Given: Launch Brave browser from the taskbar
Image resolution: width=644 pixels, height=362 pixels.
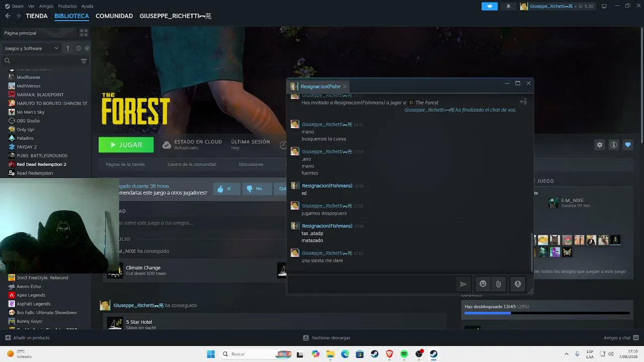Looking at the screenshot, I should 389,354.
